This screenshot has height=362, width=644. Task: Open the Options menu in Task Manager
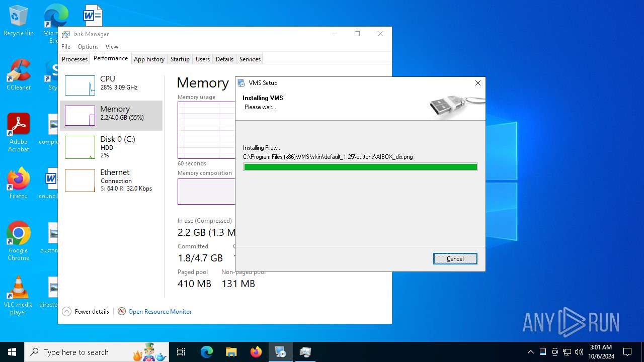(88, 47)
